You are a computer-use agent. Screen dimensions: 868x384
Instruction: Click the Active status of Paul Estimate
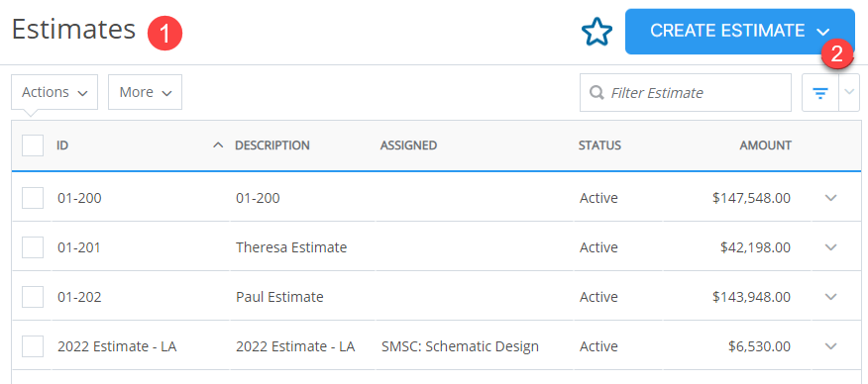[598, 297]
